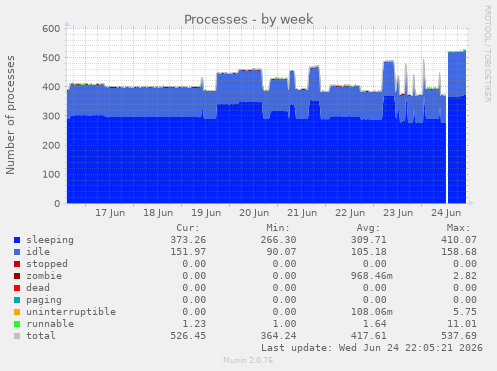Click the '22 Jun' x-axis label
Screen dimensions: 497x371
350,213
